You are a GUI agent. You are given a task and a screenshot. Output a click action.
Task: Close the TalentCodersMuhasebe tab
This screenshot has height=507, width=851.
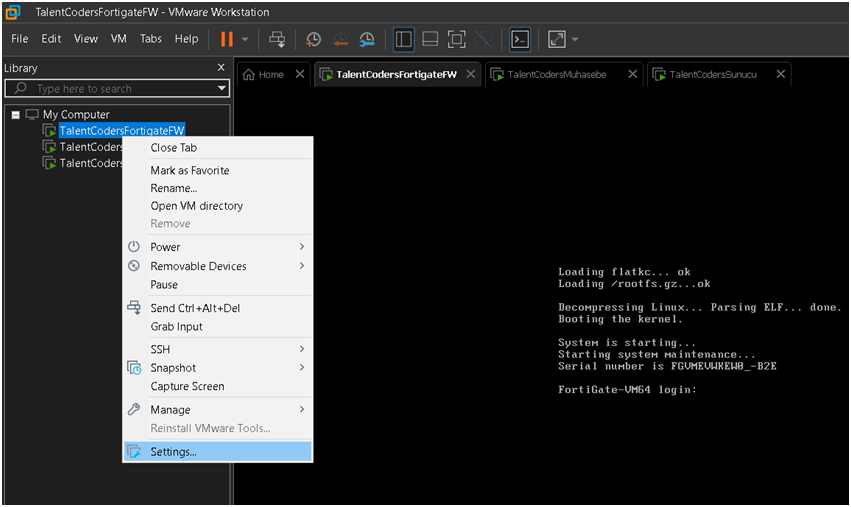[633, 74]
